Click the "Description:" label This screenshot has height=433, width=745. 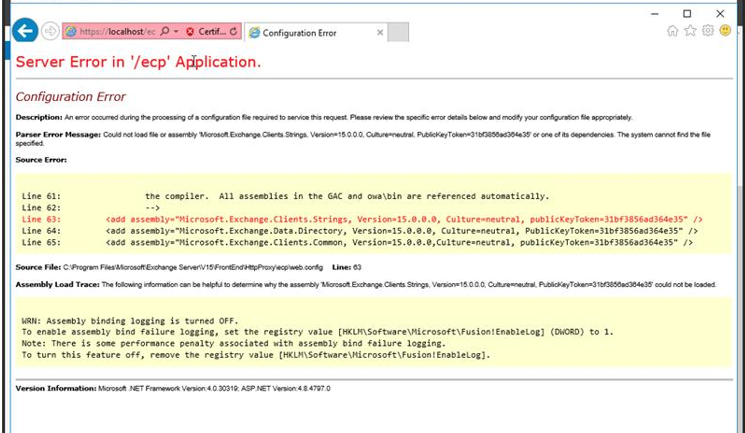point(39,117)
